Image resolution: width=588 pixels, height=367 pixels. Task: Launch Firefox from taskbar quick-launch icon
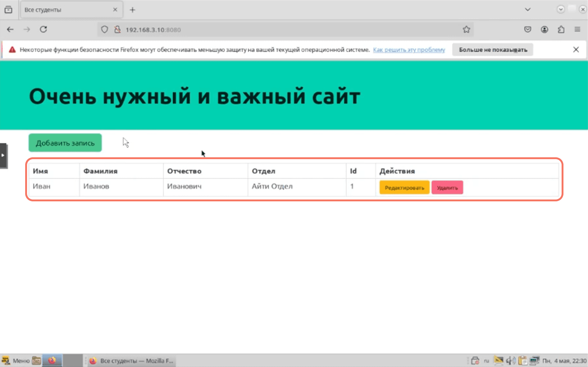pyautogui.click(x=52, y=361)
